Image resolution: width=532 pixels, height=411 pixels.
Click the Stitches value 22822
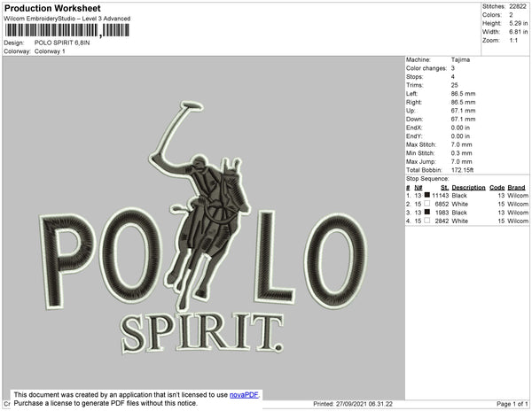(518, 6)
